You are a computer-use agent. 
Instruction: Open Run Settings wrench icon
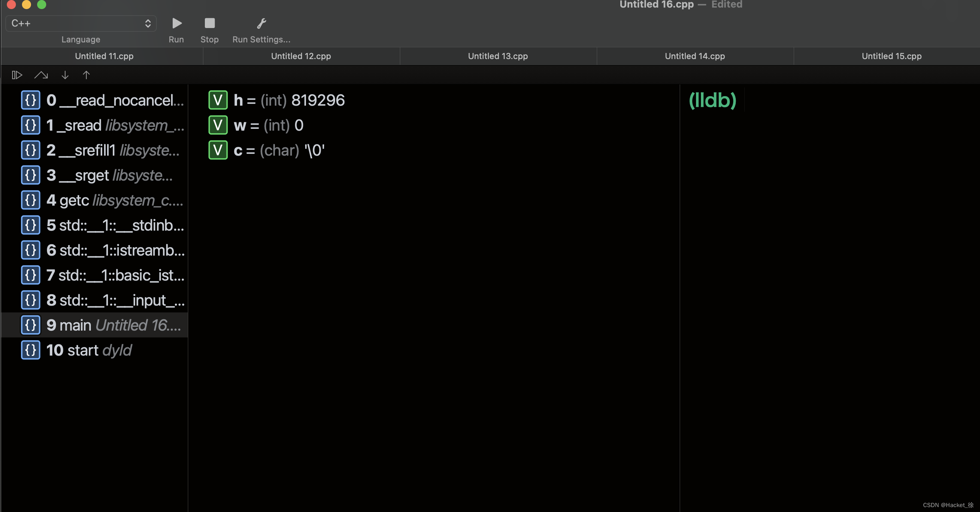pos(261,23)
